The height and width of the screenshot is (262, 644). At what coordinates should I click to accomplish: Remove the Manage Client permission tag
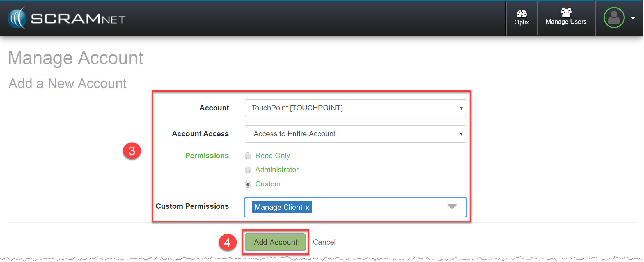[x=307, y=208]
